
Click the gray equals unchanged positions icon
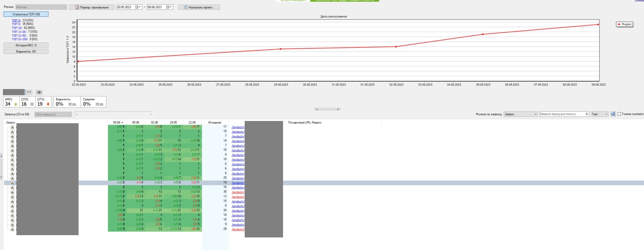(x=32, y=104)
